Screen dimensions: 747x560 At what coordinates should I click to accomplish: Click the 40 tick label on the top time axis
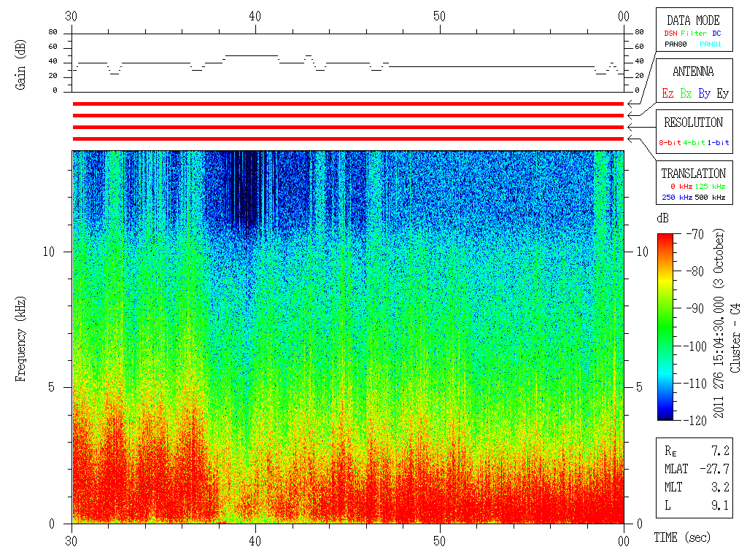tap(255, 16)
